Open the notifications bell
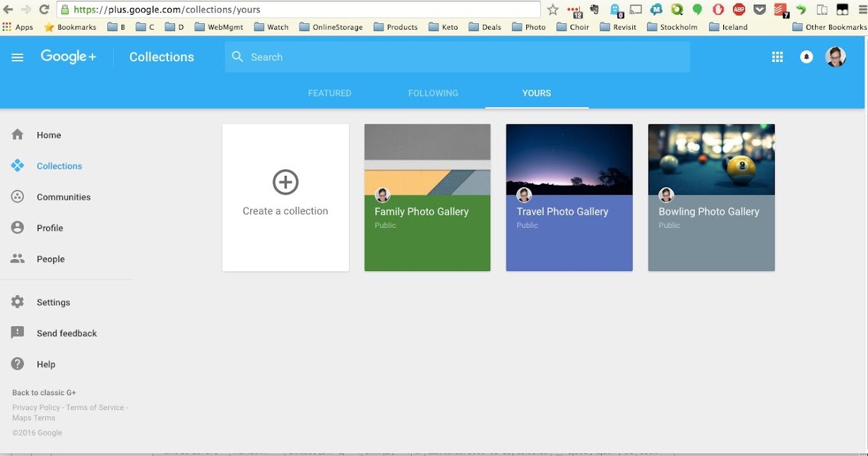The width and height of the screenshot is (868, 456). [807, 57]
